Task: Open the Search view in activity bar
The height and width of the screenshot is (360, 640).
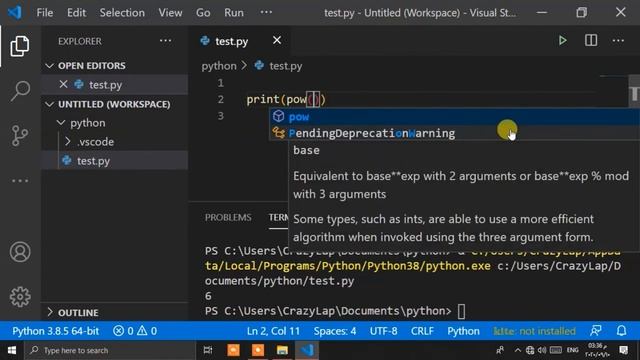Action: [x=20, y=90]
